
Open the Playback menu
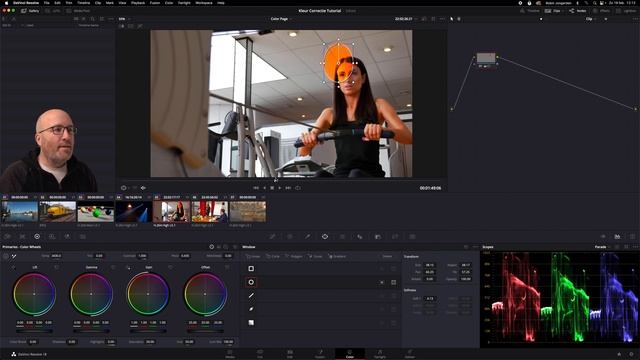pos(138,2)
